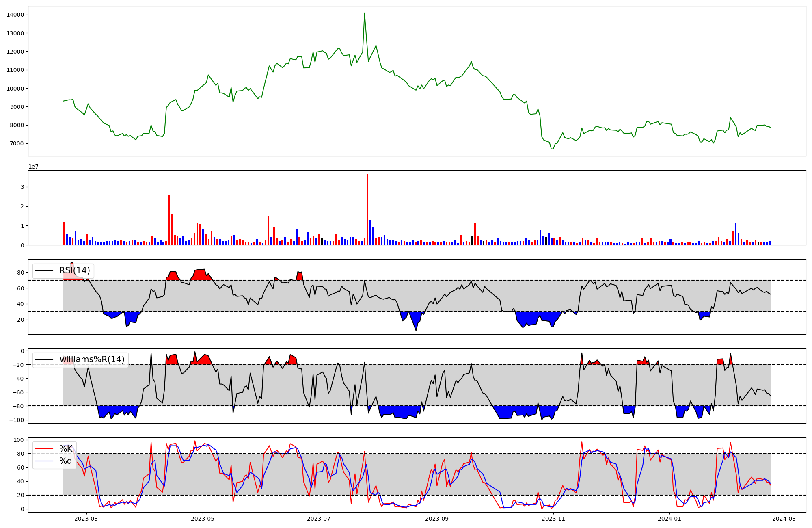This screenshot has height=528, width=812.
Task: Click the 7000 price axis tick label
Action: pos(17,143)
